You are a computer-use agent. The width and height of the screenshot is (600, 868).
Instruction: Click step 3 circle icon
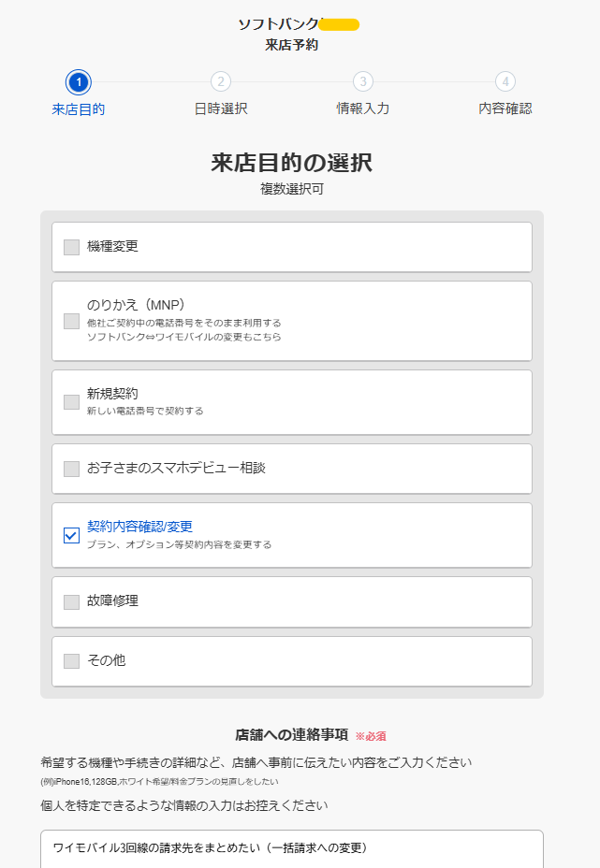point(363,82)
